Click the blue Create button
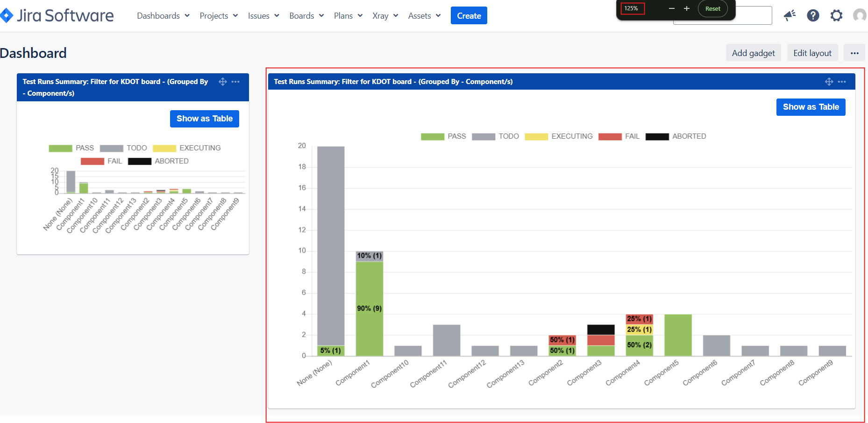Image resolution: width=868 pixels, height=423 pixels. click(469, 15)
